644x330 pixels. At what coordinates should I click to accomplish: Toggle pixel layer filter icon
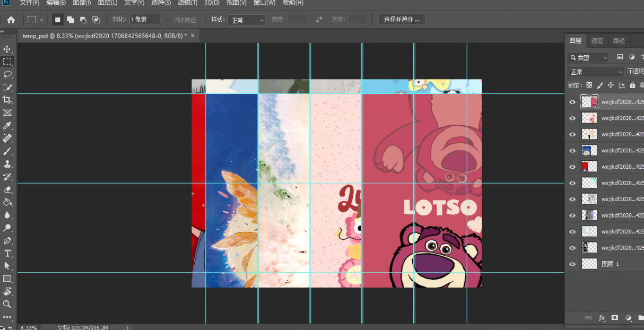click(x=620, y=57)
